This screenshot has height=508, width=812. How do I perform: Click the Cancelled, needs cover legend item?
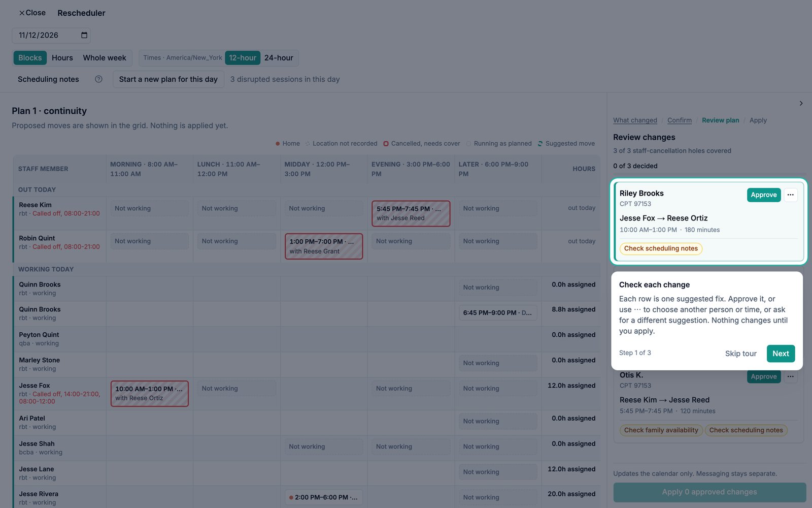[x=422, y=144]
